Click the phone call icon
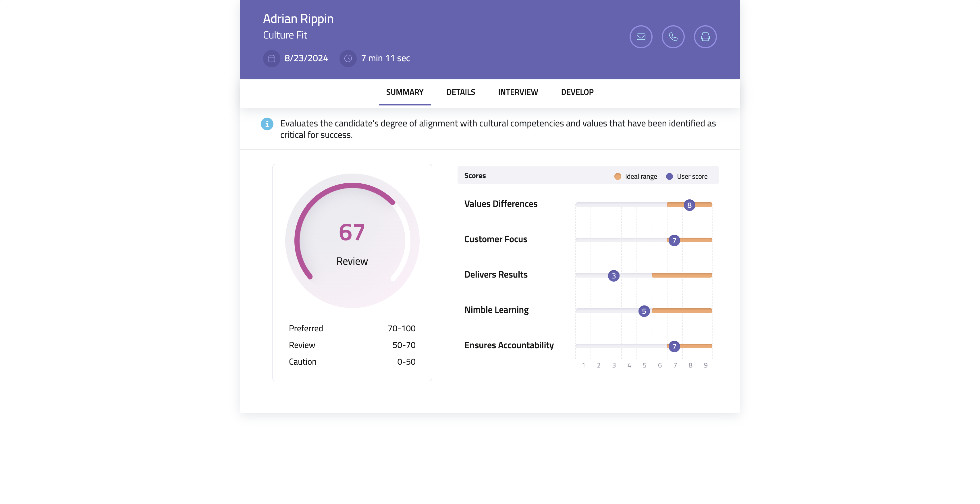Image resolution: width=980 pixels, height=504 pixels. point(673,37)
